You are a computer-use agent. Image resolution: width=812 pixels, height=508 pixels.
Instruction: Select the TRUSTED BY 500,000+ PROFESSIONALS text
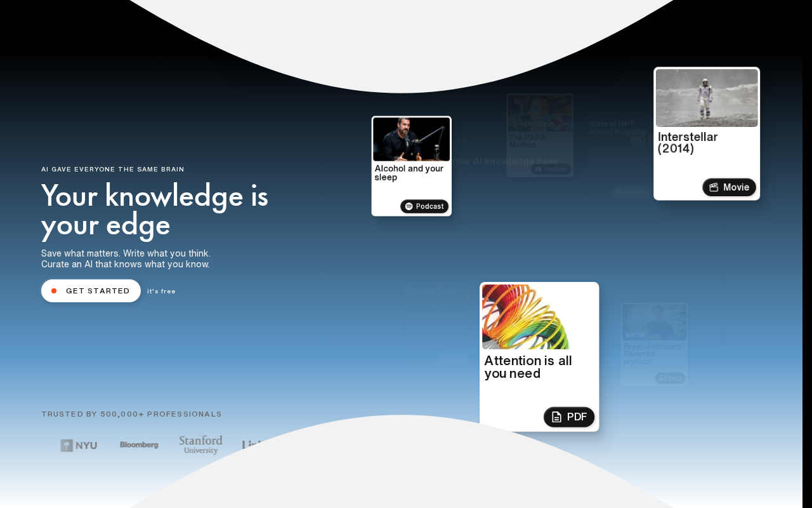132,414
